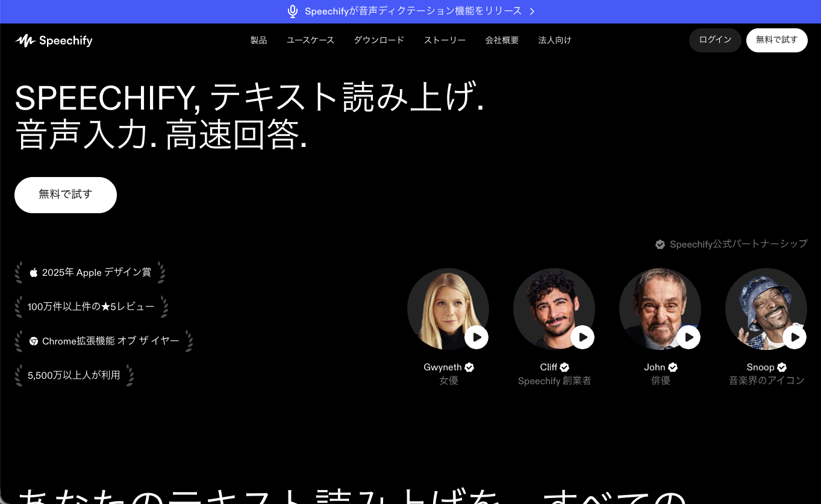Click the 女優 caption under Gwyneth
The image size is (821, 504).
pyautogui.click(x=449, y=381)
